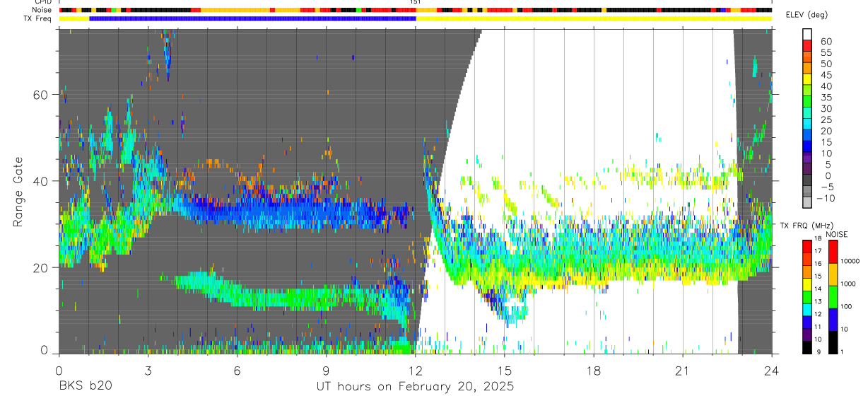Click x-axis tick label '6'

point(237,371)
